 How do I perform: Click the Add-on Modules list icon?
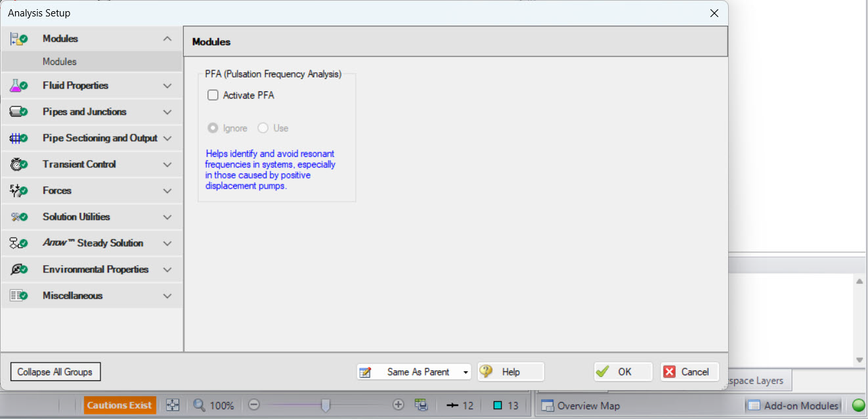(754, 406)
